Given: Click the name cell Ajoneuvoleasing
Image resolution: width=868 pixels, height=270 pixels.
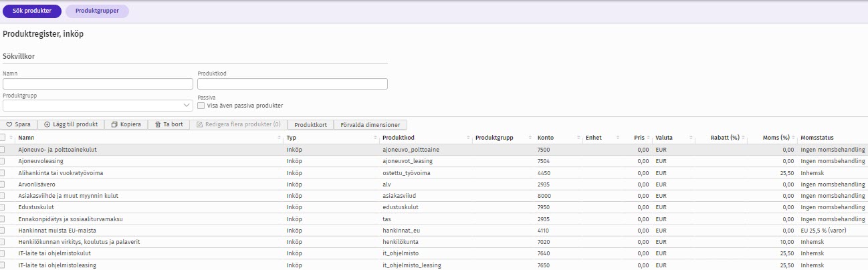Looking at the screenshot, I should click(42, 161).
